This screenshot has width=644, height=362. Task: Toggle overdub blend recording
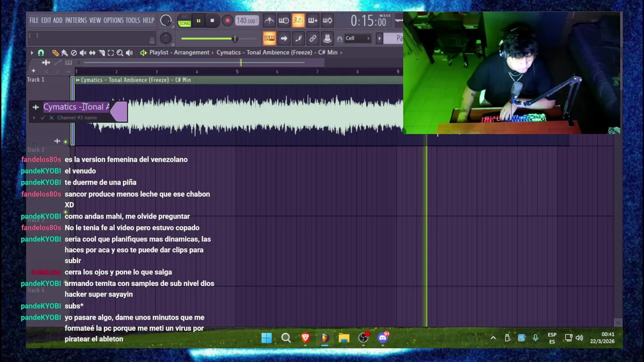pos(312,21)
